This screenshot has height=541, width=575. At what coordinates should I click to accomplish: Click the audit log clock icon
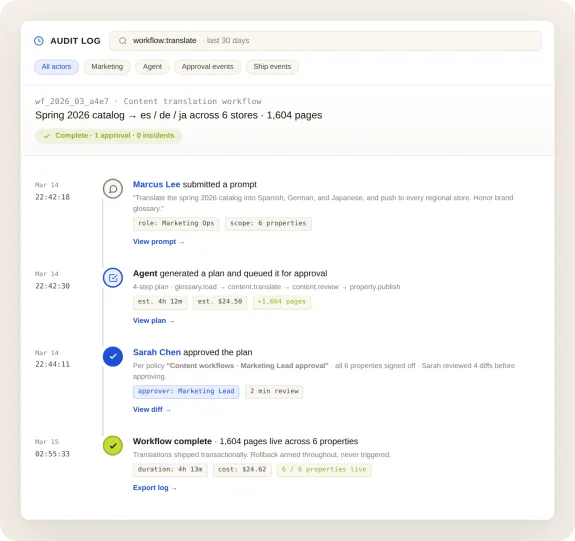(39, 41)
